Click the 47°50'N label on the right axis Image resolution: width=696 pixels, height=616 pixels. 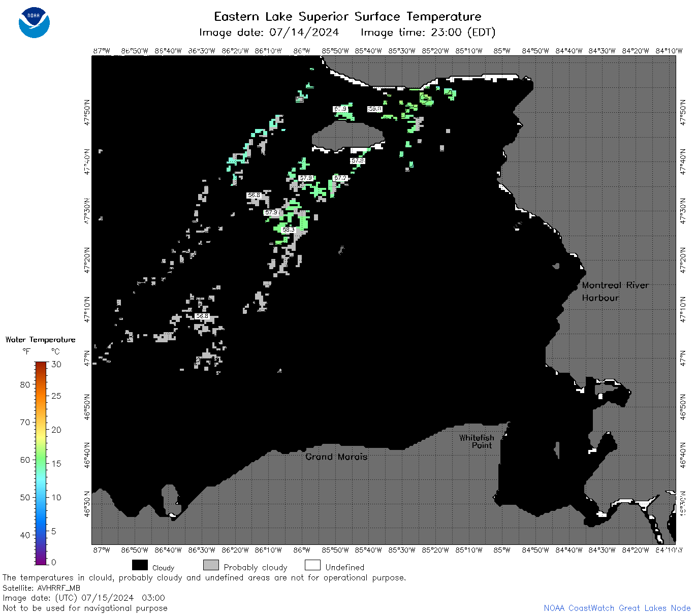682,112
